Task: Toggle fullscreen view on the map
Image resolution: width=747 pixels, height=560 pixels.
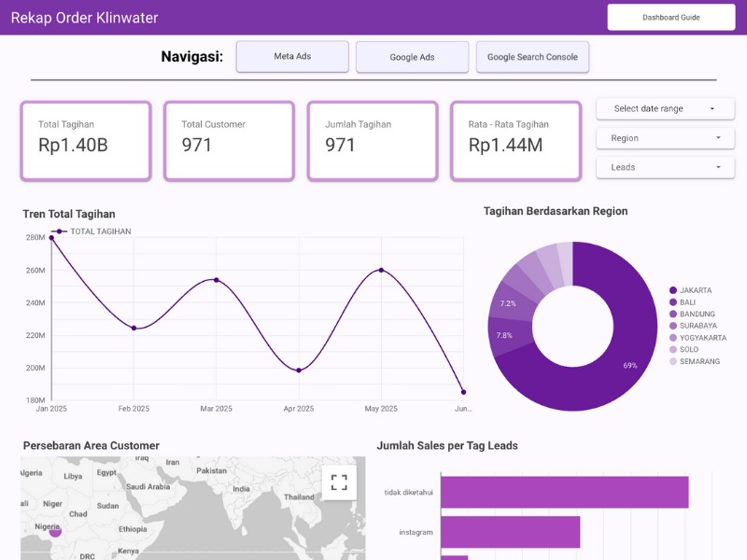Action: (339, 482)
